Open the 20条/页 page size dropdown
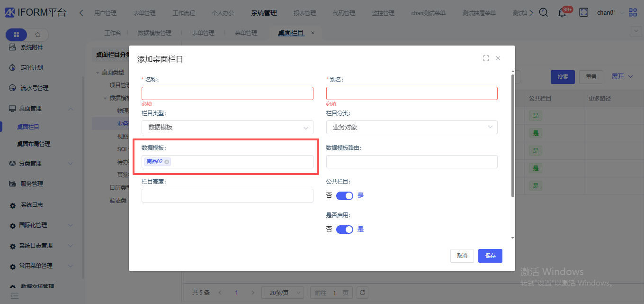Screen dimensions: 644x304 point(283,293)
